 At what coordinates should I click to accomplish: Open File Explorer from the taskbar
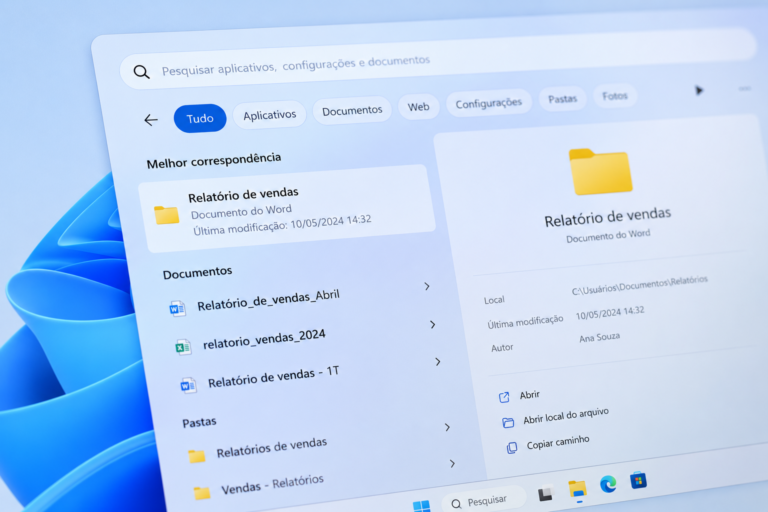point(577,490)
